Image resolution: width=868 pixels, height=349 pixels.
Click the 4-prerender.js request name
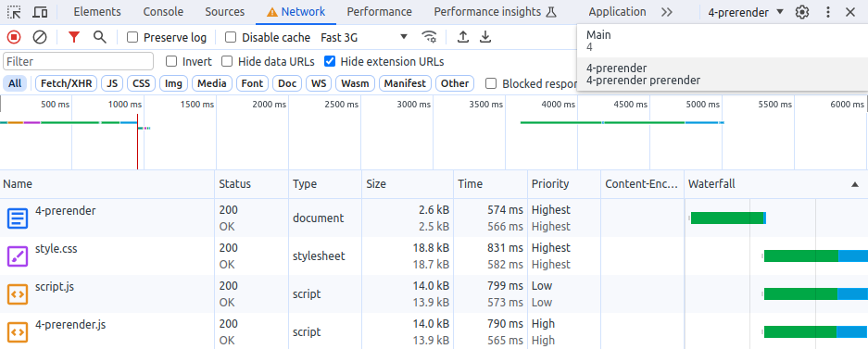pos(70,325)
